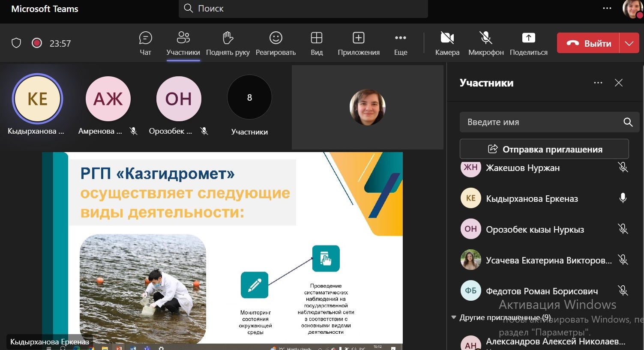This screenshot has width=644, height=350.
Task: Click the Кыдырханова Еркеназ presenter name label
Action: [x=50, y=342]
